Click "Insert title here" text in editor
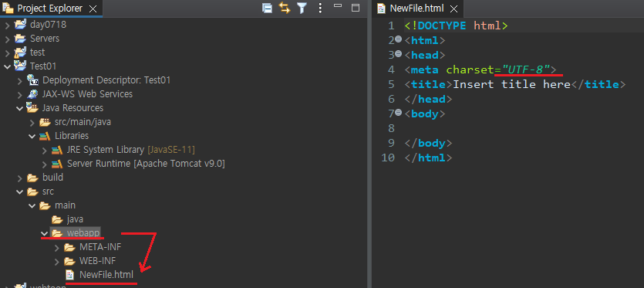This screenshot has height=288, width=644. (x=512, y=85)
